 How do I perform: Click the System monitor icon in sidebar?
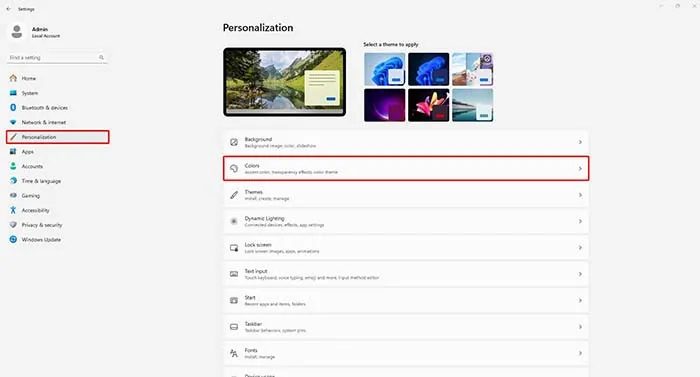point(13,93)
